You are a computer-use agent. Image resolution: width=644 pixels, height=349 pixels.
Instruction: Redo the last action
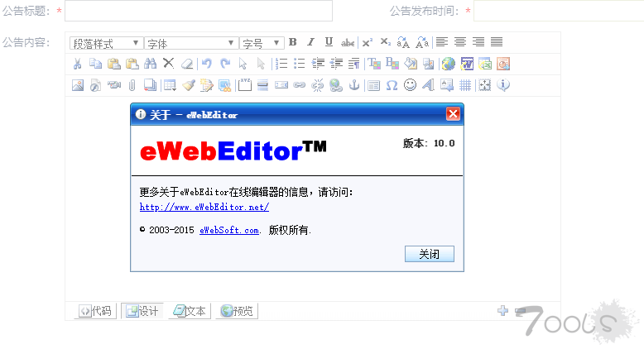[x=225, y=64]
